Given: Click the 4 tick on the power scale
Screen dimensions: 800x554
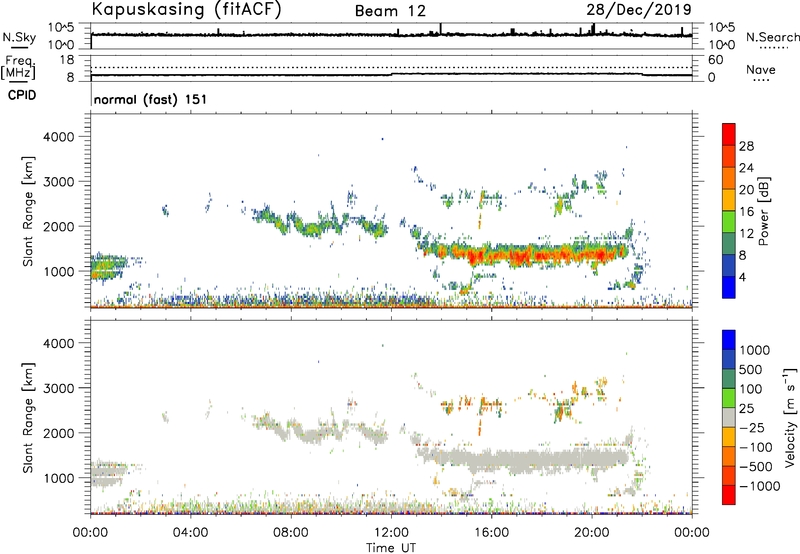Looking at the screenshot, I should tap(742, 277).
